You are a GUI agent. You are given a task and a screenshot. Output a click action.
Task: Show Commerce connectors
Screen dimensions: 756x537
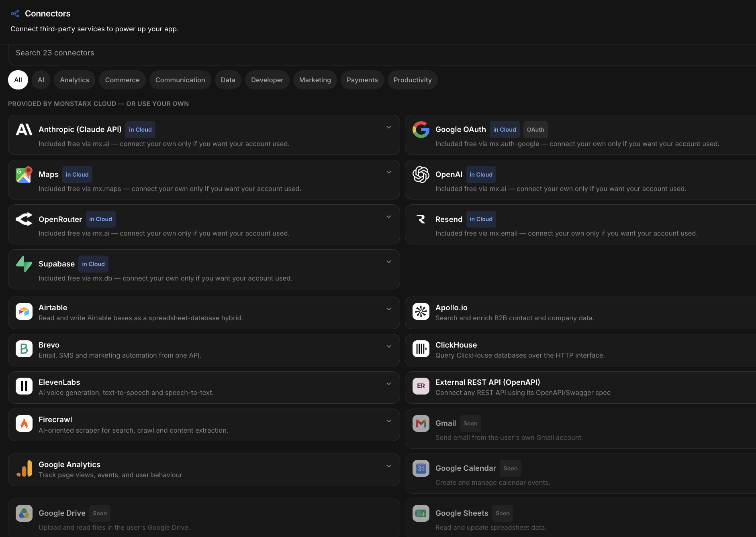click(123, 80)
